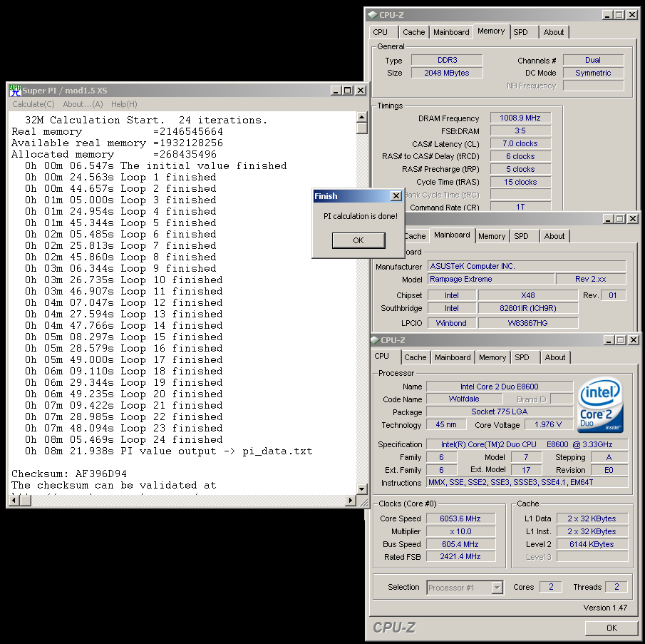This screenshot has height=644, width=645.
Task: Click Super PI vertical scrollbar down arrow
Action: point(362,489)
